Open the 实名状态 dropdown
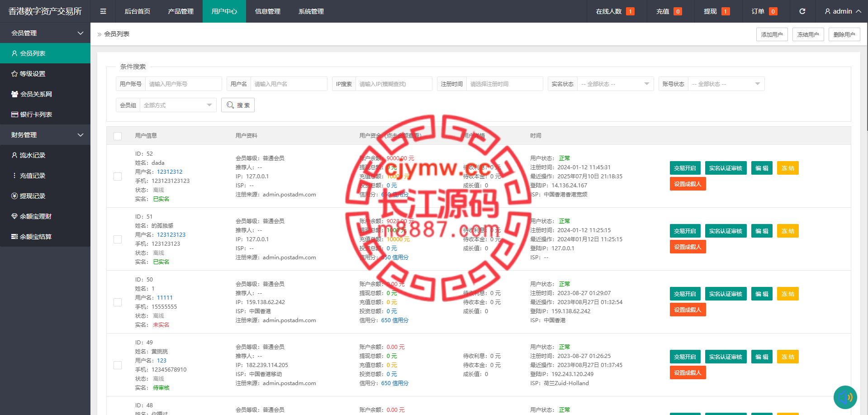 (615, 84)
